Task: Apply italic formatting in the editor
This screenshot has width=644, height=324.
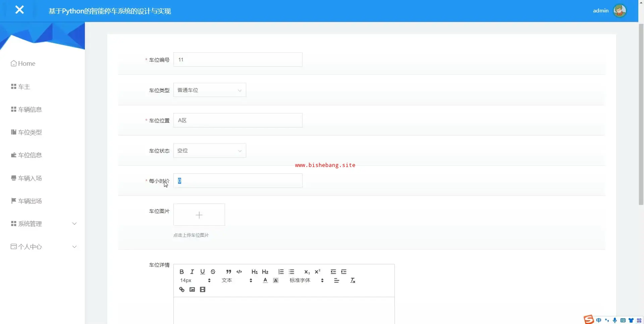Action: pyautogui.click(x=192, y=272)
